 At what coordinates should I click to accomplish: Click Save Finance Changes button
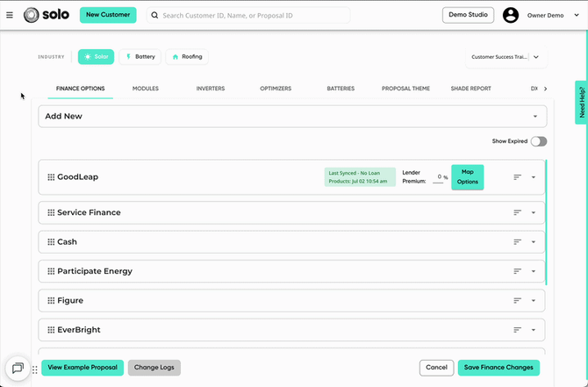tap(498, 368)
